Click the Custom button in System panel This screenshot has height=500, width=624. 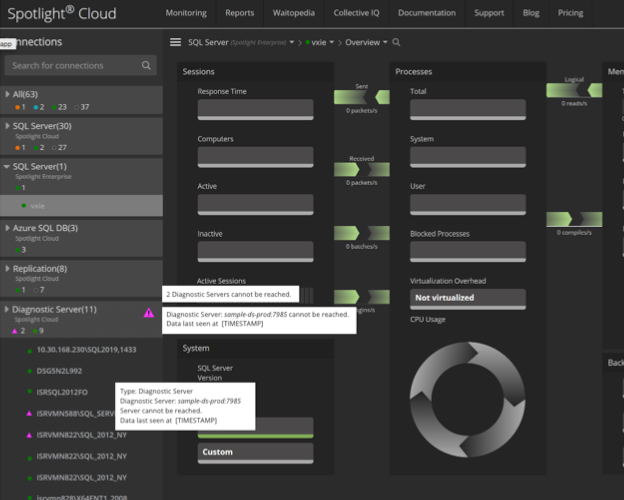pyautogui.click(x=255, y=453)
